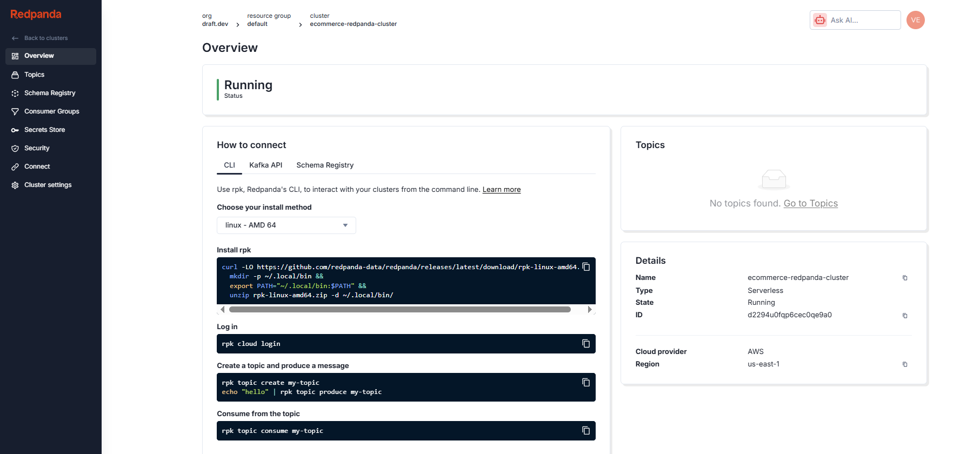Screen dimensions: 980x454
Task: Switch to the Schema Registry connect tab
Action: pos(325,165)
